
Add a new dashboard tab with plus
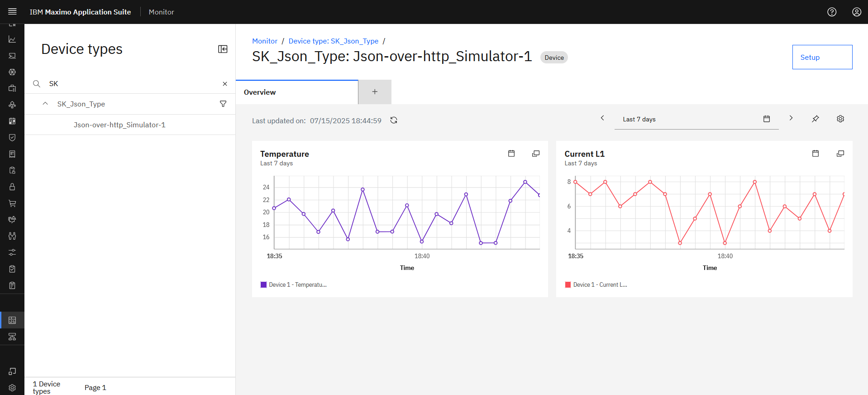[x=375, y=92]
